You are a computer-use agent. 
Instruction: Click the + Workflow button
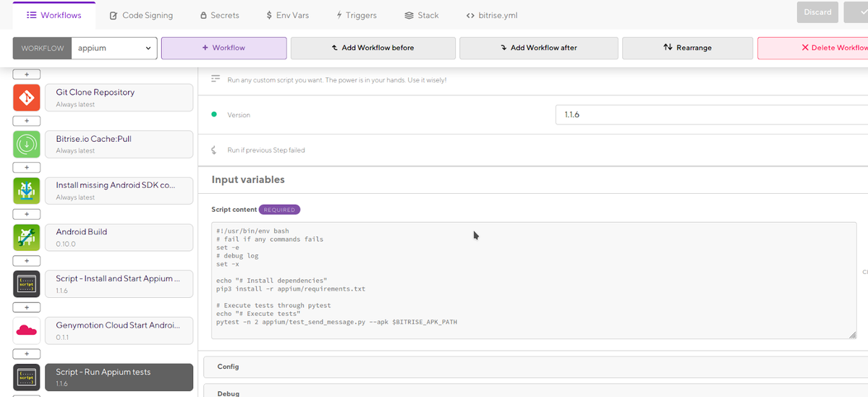(224, 48)
